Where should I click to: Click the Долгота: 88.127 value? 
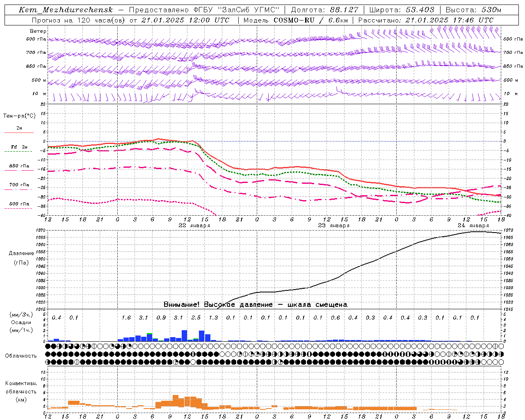click(324, 10)
